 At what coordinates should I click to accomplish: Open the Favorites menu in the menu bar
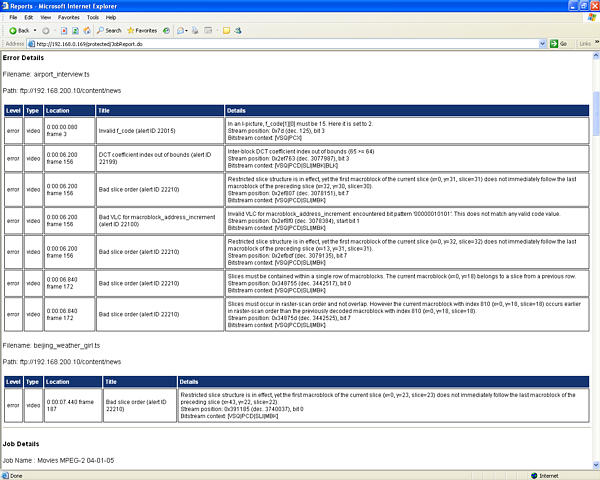click(x=68, y=17)
